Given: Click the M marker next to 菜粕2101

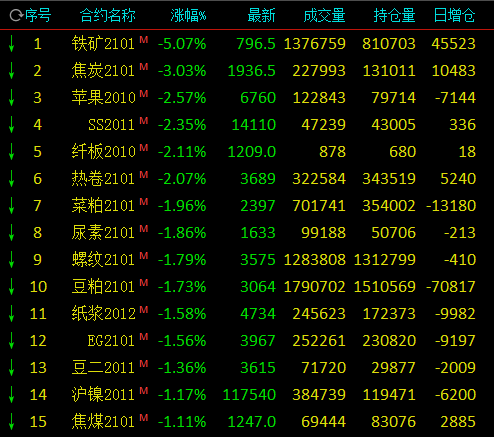Looking at the screenshot, I should [x=144, y=201].
